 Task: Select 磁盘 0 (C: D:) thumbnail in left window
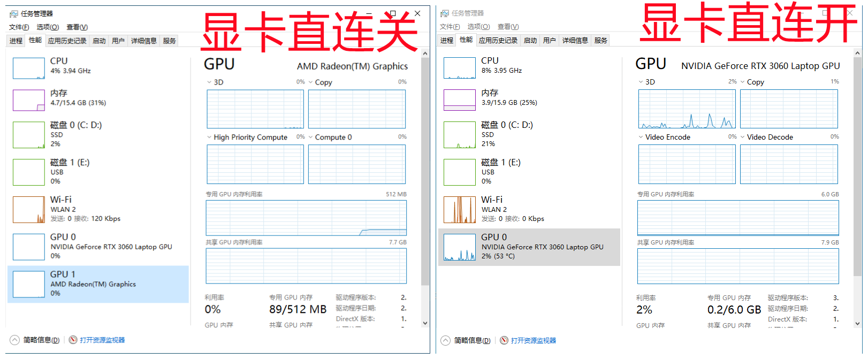coord(29,135)
